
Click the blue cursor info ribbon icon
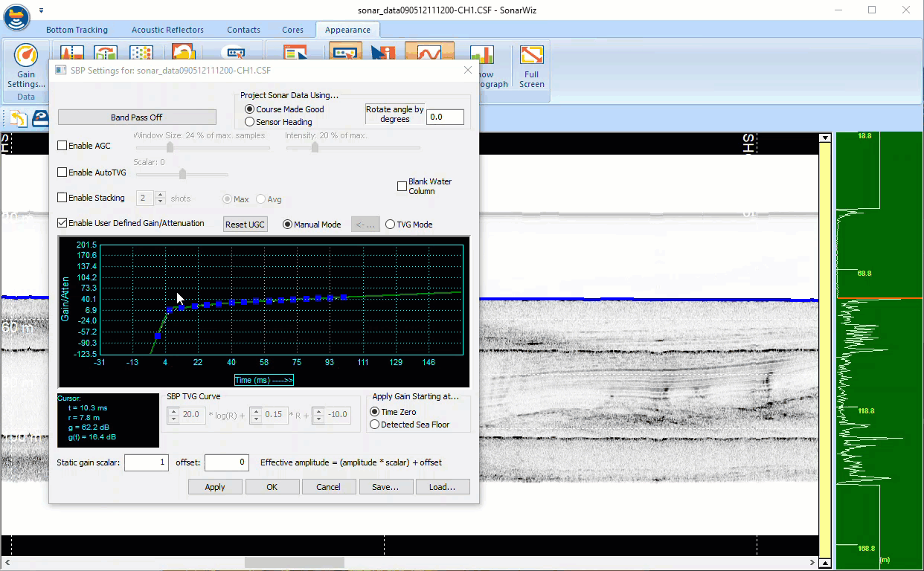(x=384, y=53)
